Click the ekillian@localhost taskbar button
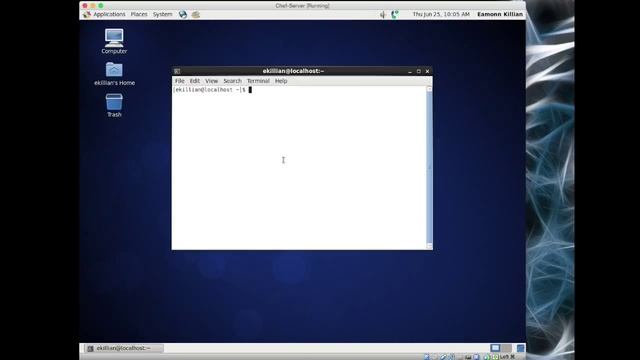The image size is (640, 360). click(123, 348)
